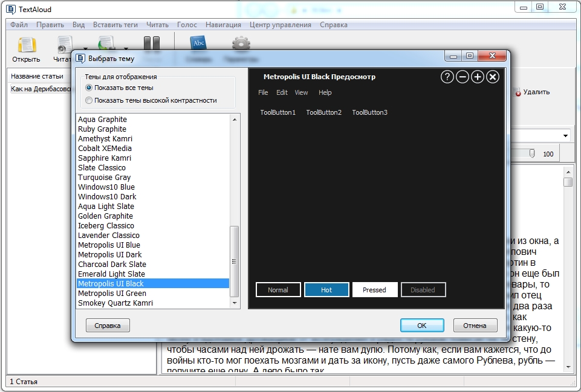Click the plus circle icon in preview

[478, 77]
